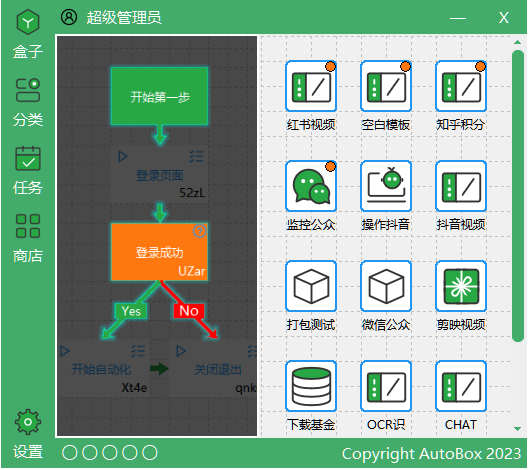Click the help icon on 登录成功 node
Image resolution: width=529 pixels, height=470 pixels.
tap(200, 231)
